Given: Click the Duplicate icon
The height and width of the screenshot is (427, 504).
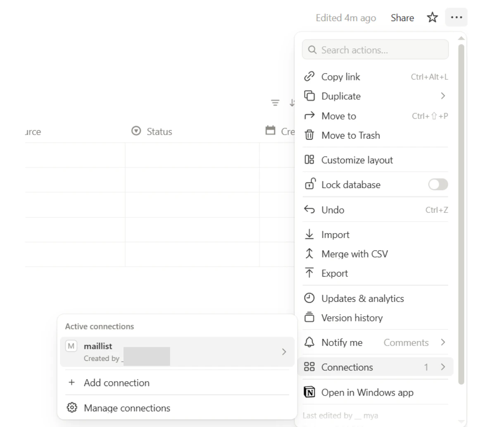Looking at the screenshot, I should (x=309, y=96).
